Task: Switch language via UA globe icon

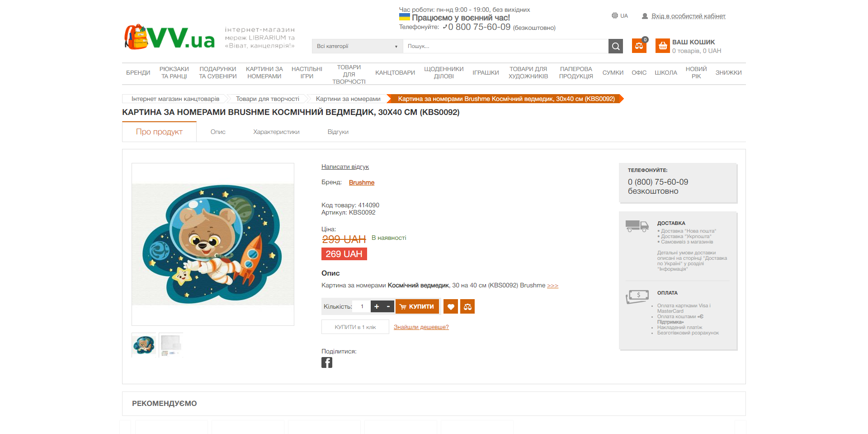Action: coord(620,16)
